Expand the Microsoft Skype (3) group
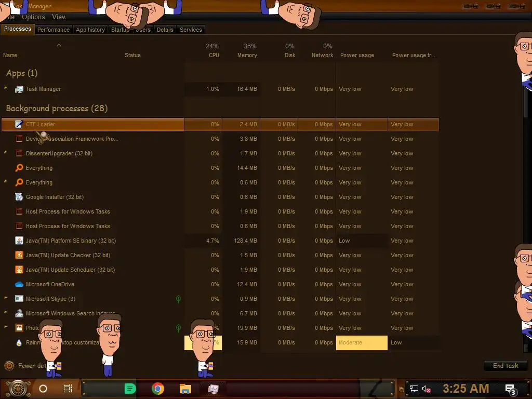The height and width of the screenshot is (399, 532). coord(6,298)
